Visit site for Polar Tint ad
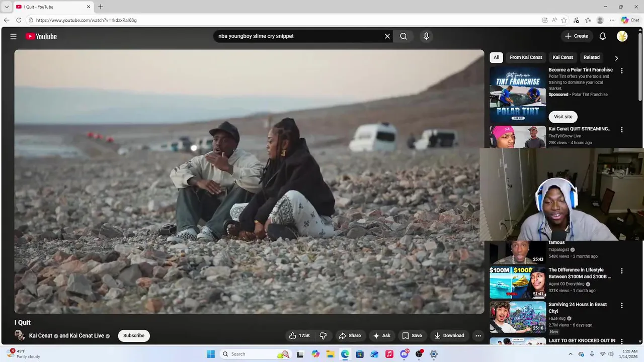Image resolution: width=644 pixels, height=362 pixels. [563, 117]
